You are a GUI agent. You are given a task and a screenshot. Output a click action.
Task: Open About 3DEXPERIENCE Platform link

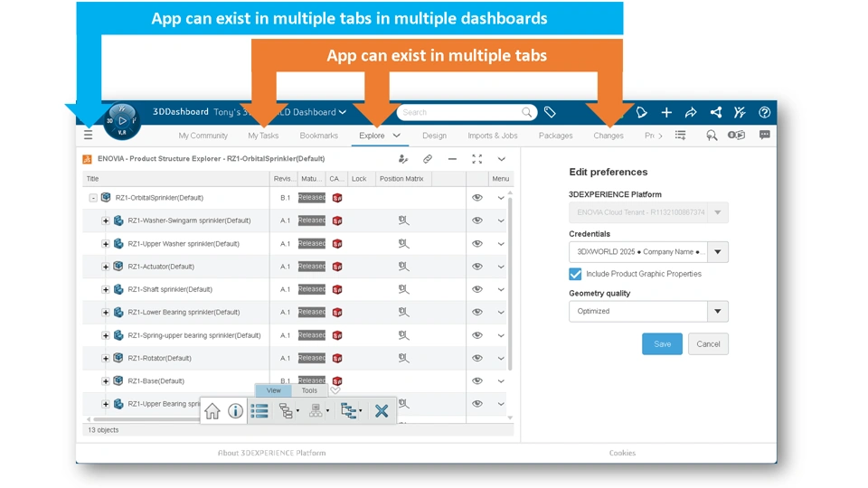272,453
